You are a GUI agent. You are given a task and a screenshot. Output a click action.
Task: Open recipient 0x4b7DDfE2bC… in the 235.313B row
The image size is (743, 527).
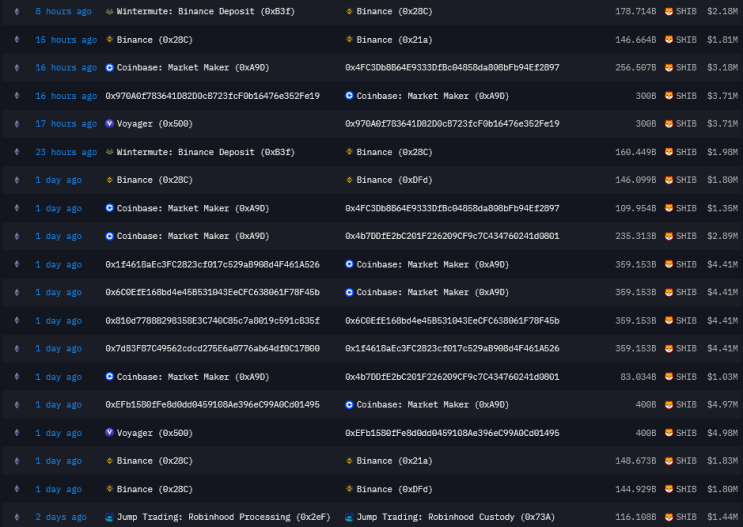click(452, 236)
